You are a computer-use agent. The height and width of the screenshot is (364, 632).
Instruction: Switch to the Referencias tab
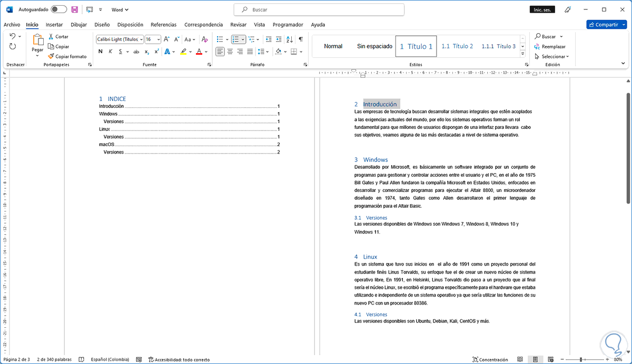pos(163,24)
